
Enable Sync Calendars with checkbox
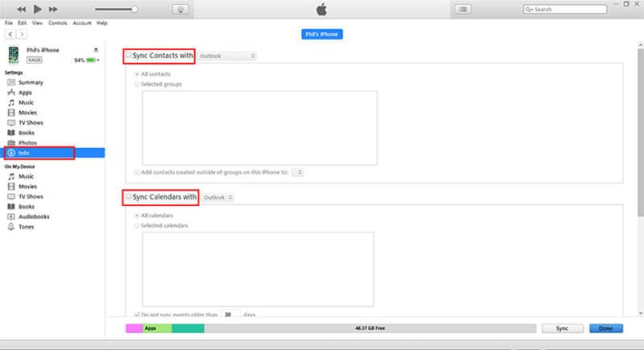click(129, 196)
